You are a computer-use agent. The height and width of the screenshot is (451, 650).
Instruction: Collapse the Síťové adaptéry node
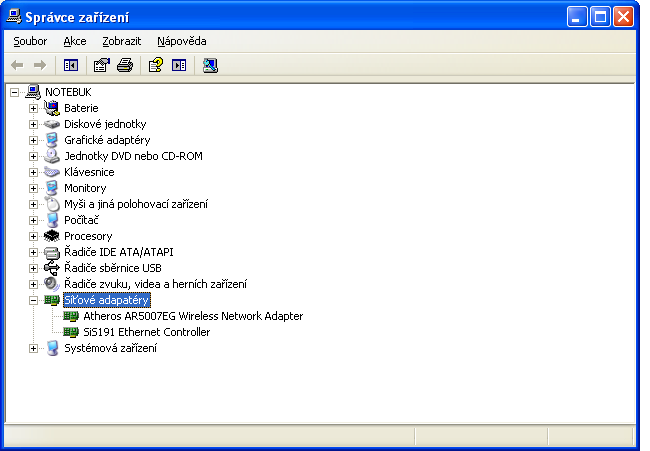[33, 300]
